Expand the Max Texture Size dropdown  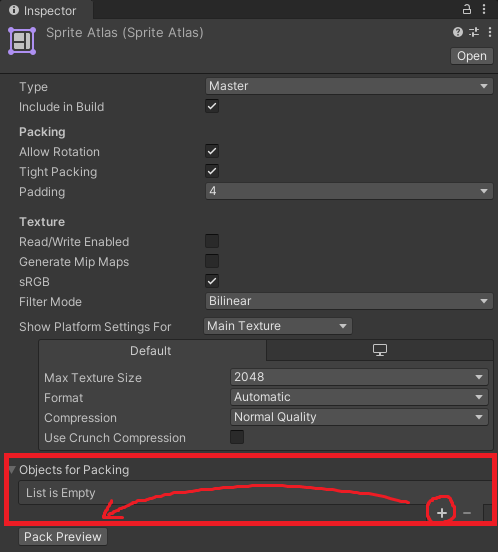click(x=359, y=377)
